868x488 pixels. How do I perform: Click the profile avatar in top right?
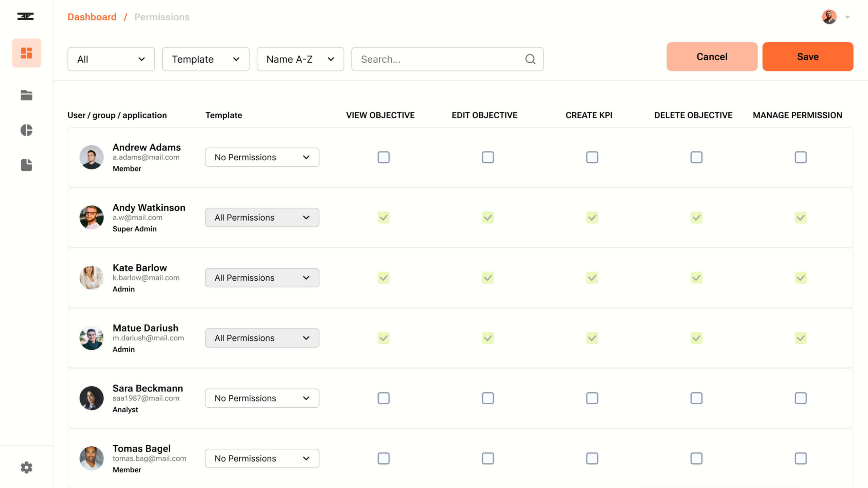[829, 17]
